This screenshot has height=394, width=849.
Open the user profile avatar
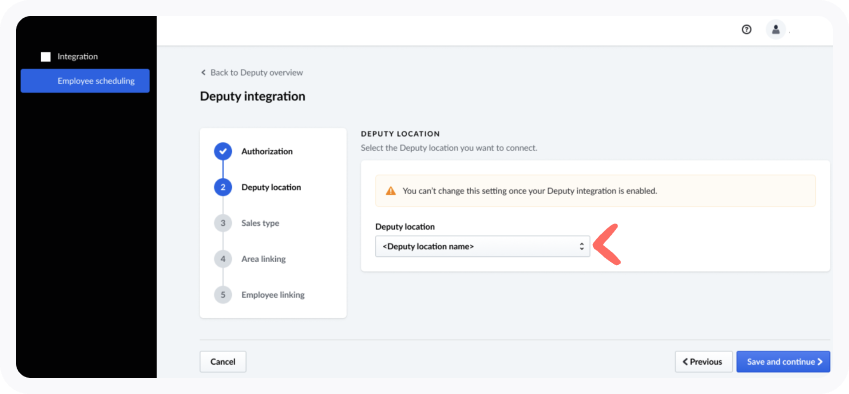775,30
